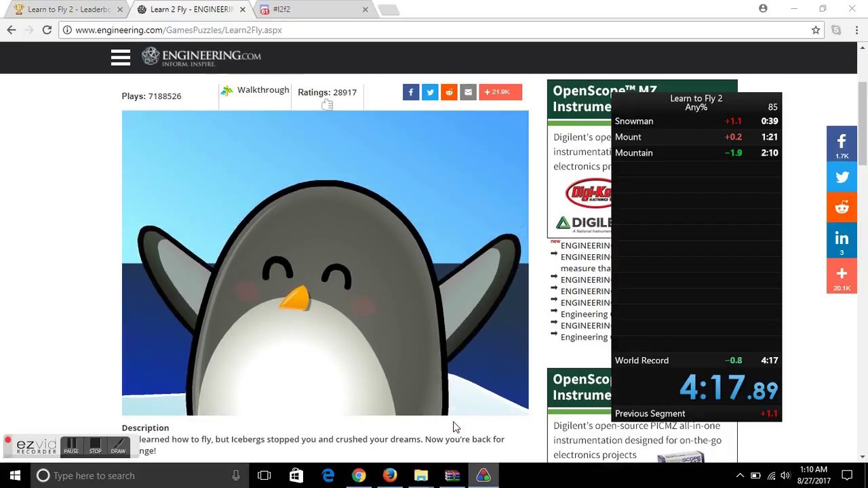Click the address bar URL
The width and height of the screenshot is (868, 488).
178,30
